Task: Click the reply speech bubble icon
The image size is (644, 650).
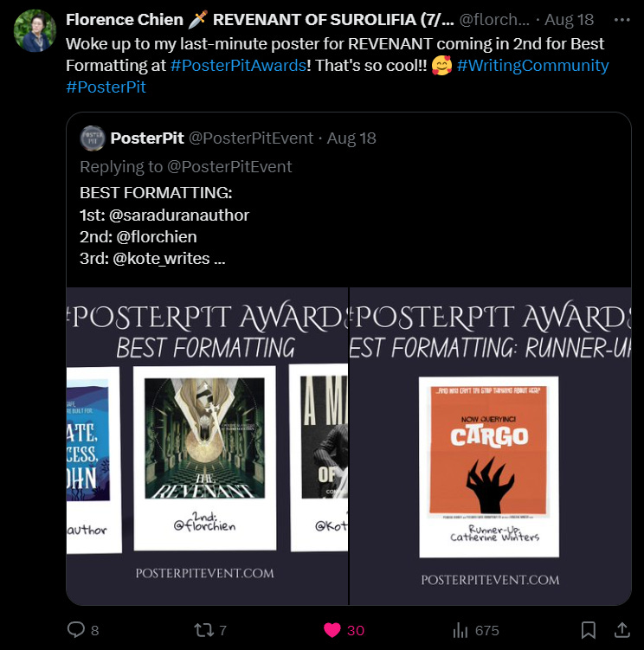Action: [76, 630]
